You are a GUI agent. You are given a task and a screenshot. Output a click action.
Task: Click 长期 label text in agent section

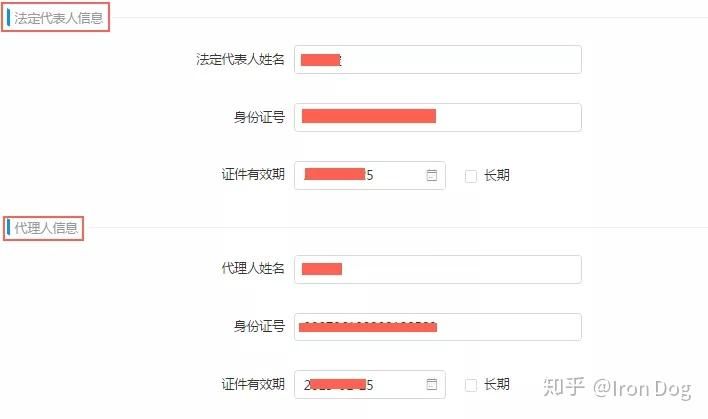click(x=497, y=384)
